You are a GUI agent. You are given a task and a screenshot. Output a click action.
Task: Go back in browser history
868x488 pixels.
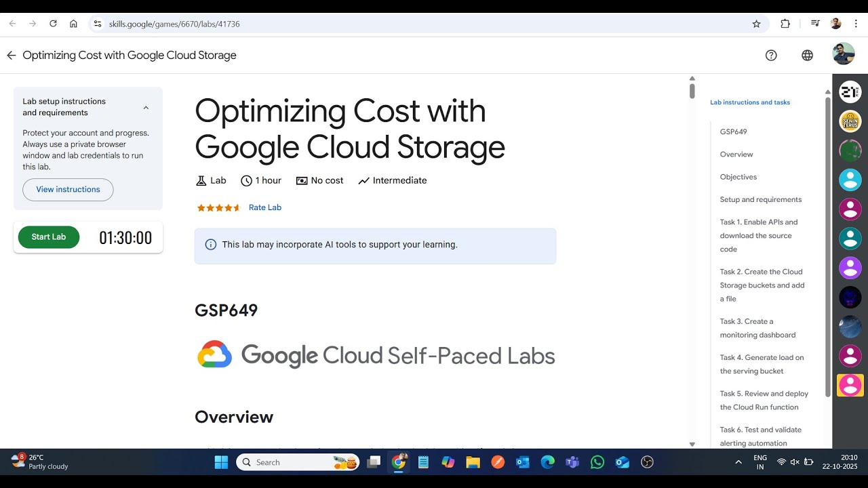tap(12, 24)
